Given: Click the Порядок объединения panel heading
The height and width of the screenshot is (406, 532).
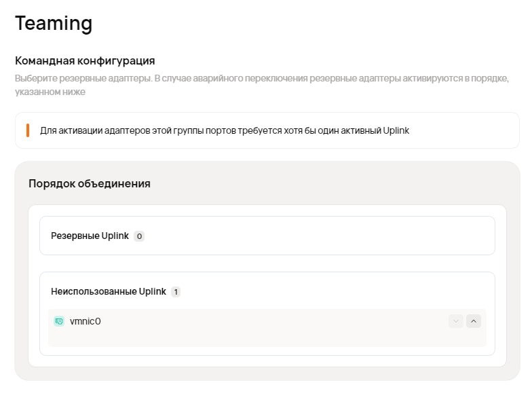Looking at the screenshot, I should tap(90, 183).
